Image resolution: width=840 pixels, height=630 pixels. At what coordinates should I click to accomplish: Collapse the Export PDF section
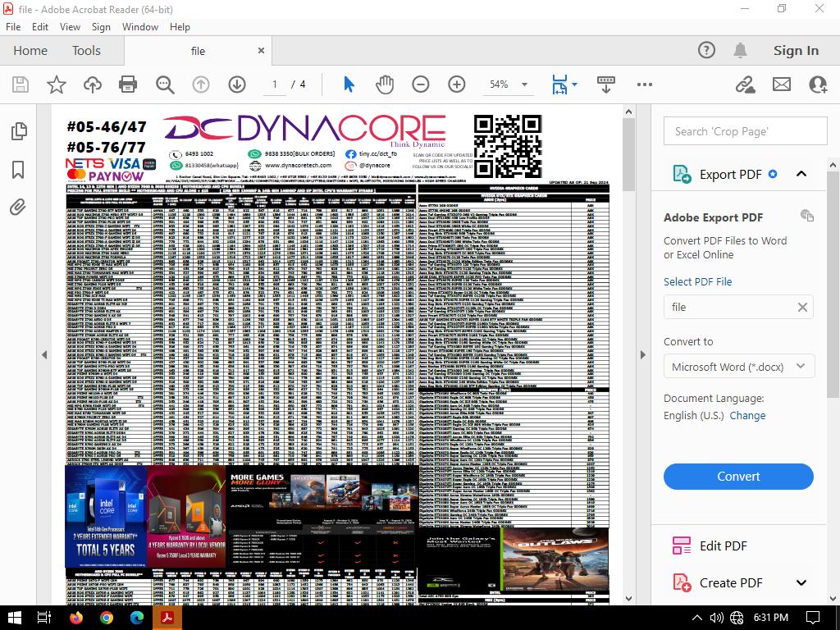[801, 174]
